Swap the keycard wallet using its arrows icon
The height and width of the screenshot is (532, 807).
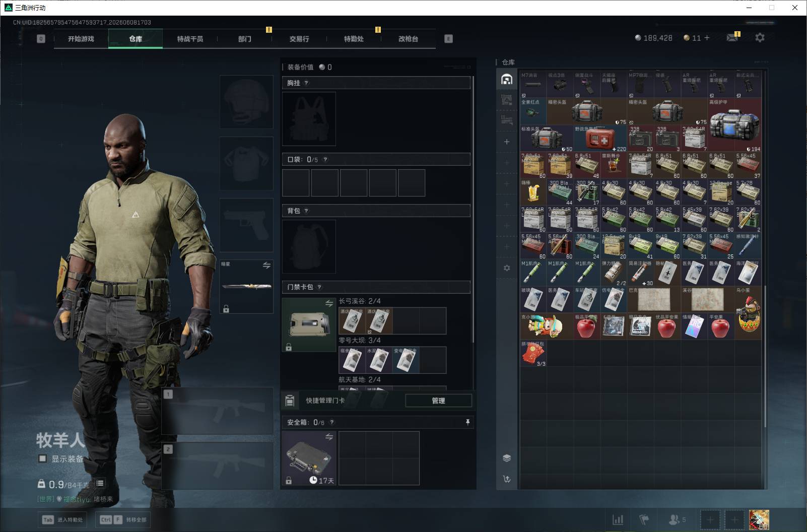[x=329, y=303]
